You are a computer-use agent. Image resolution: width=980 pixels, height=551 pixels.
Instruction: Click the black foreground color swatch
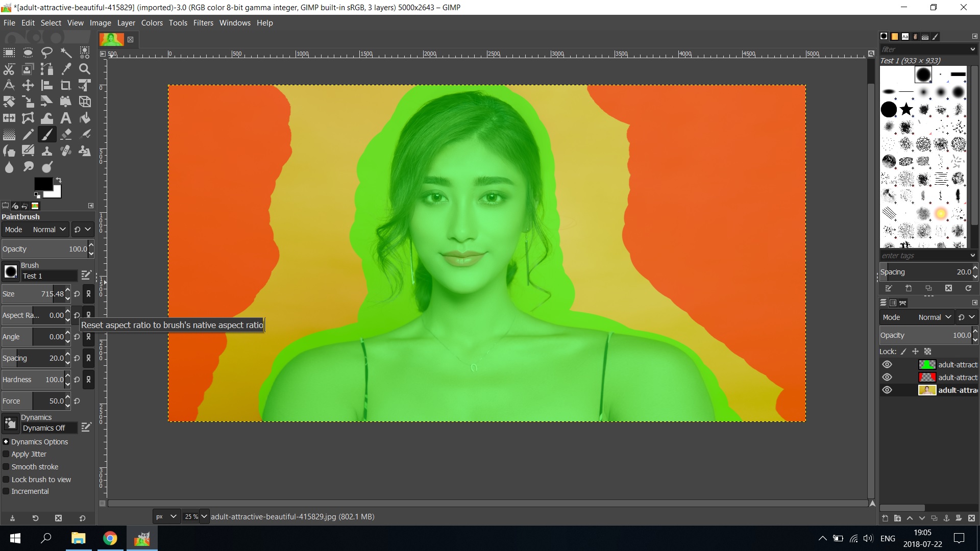click(x=42, y=184)
